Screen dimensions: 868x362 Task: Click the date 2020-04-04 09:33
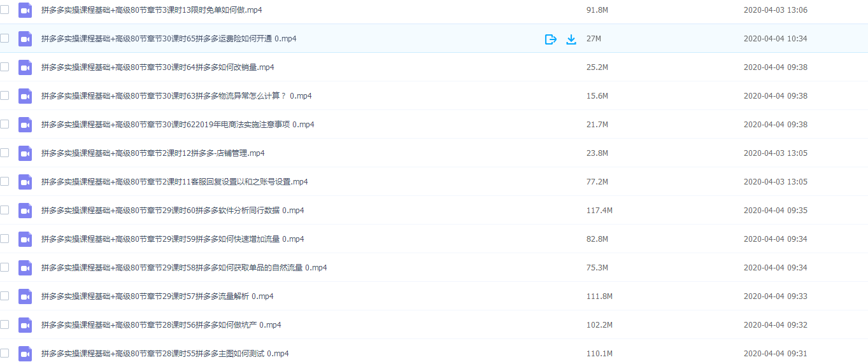click(x=776, y=296)
